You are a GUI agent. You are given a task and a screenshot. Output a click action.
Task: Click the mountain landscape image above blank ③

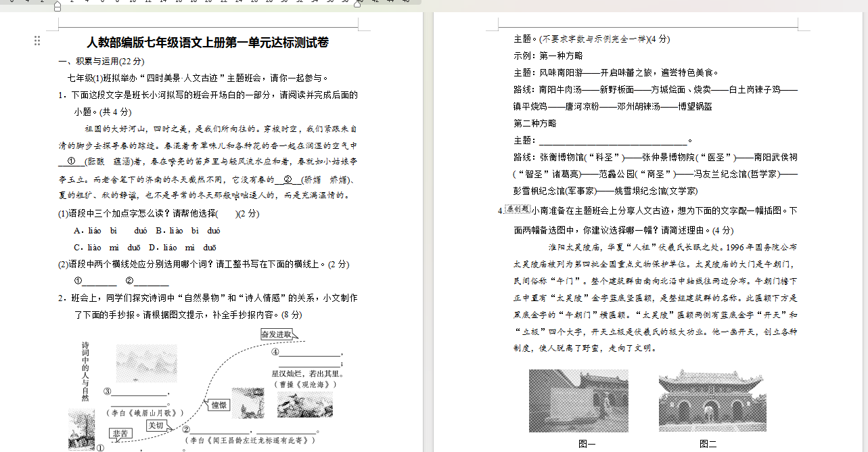click(x=147, y=363)
